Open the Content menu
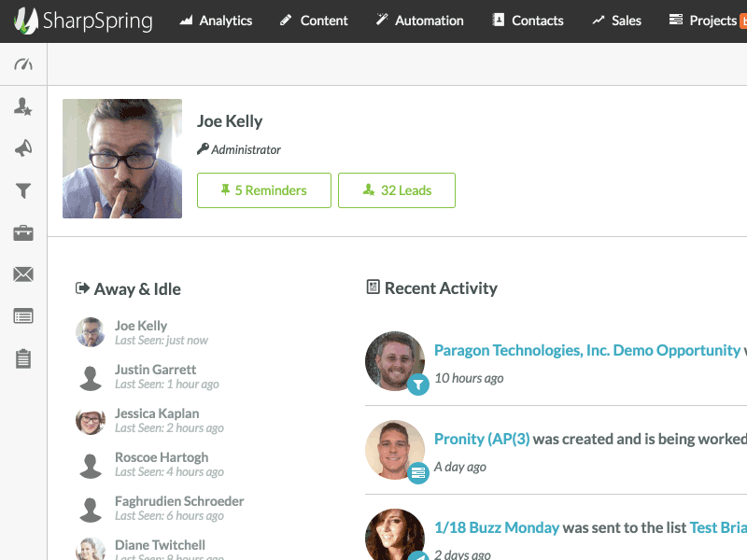Screen dimensions: 747x560 click(x=314, y=21)
